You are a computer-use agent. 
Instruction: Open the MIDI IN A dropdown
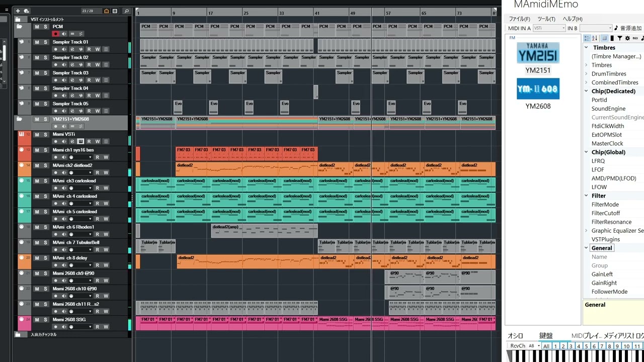pos(549,28)
